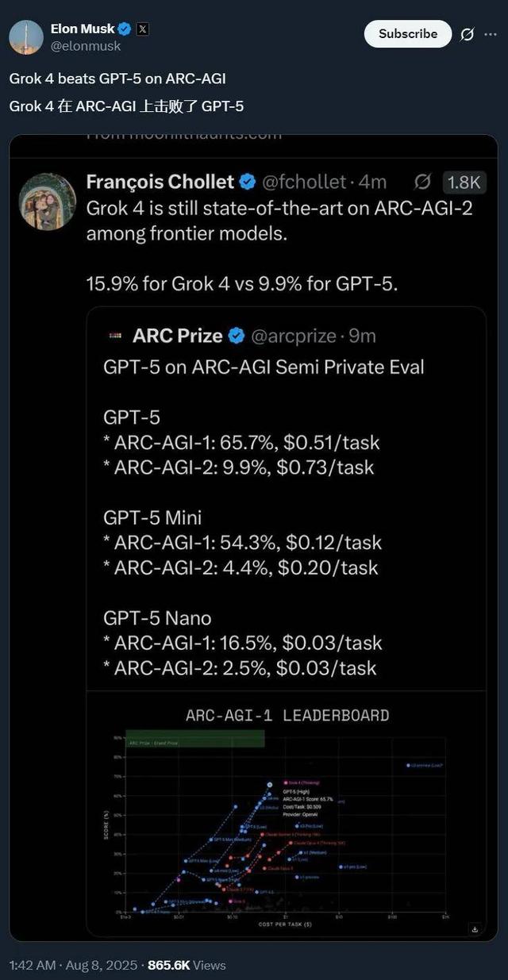Click the Elon Musk display name

(82, 29)
